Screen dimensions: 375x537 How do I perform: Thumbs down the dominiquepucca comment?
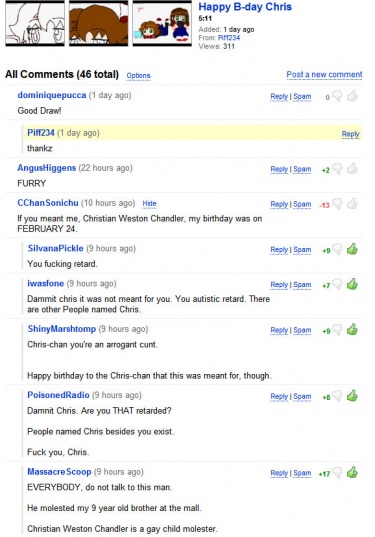[x=337, y=97]
